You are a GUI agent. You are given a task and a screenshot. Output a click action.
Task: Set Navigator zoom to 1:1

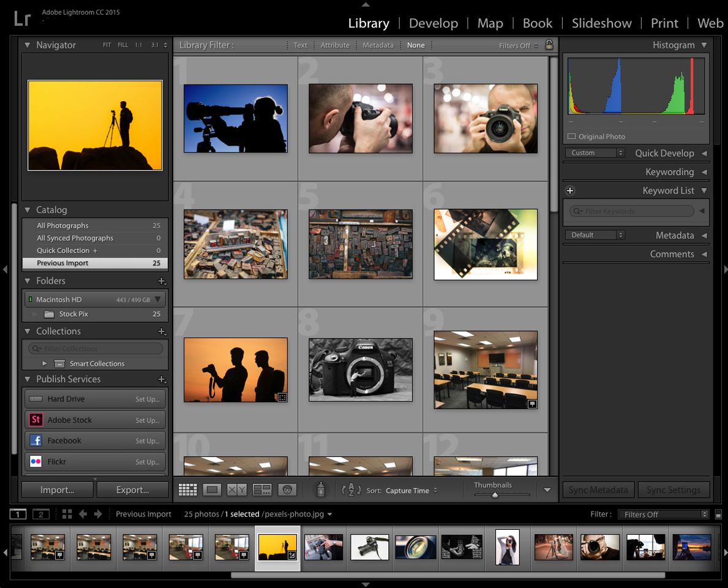138,45
